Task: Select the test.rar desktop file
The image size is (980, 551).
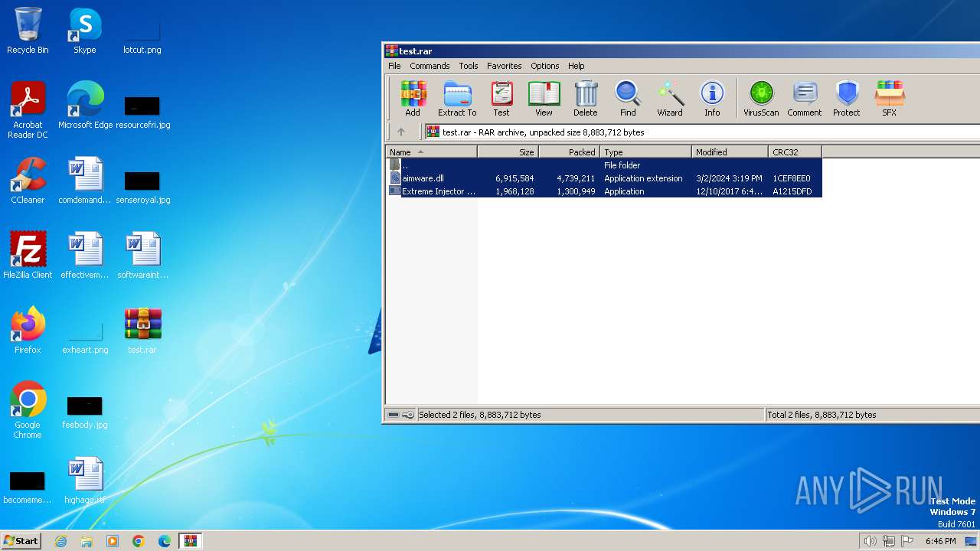Action: [x=142, y=331]
